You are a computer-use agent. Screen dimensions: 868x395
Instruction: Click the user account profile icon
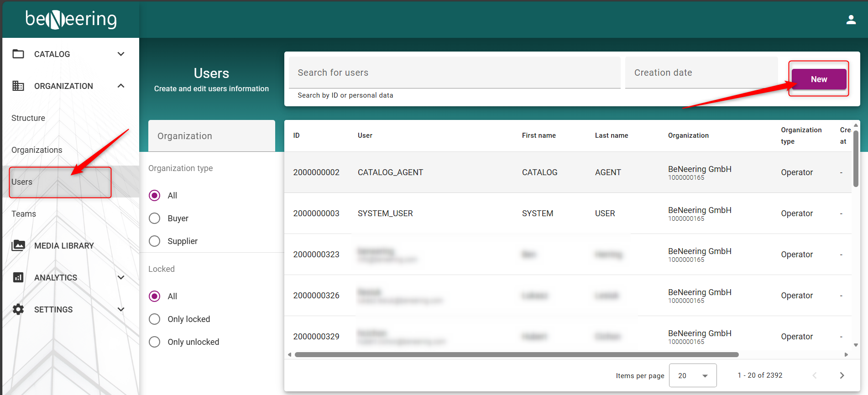coord(851,20)
